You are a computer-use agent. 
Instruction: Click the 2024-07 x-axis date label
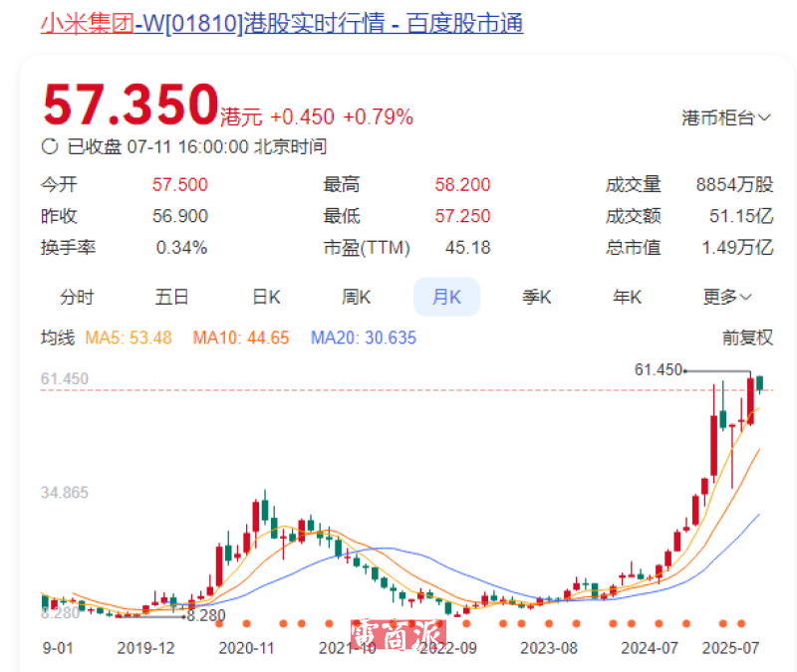(650, 648)
